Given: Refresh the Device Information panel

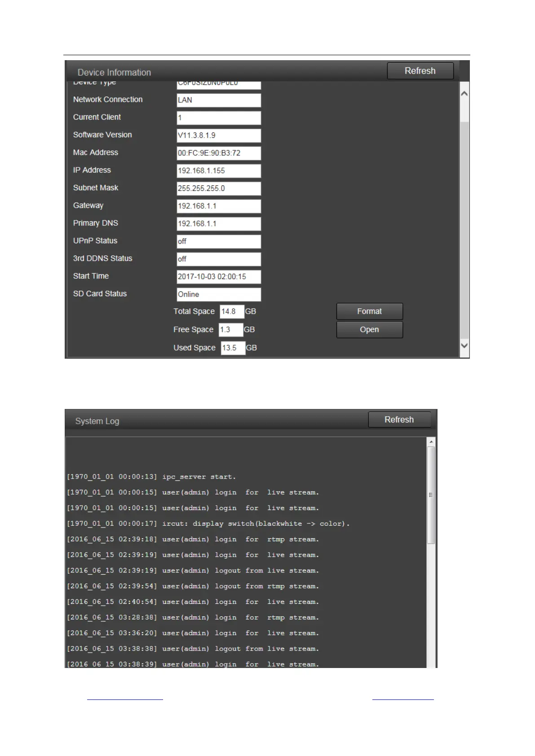Looking at the screenshot, I should [420, 71].
